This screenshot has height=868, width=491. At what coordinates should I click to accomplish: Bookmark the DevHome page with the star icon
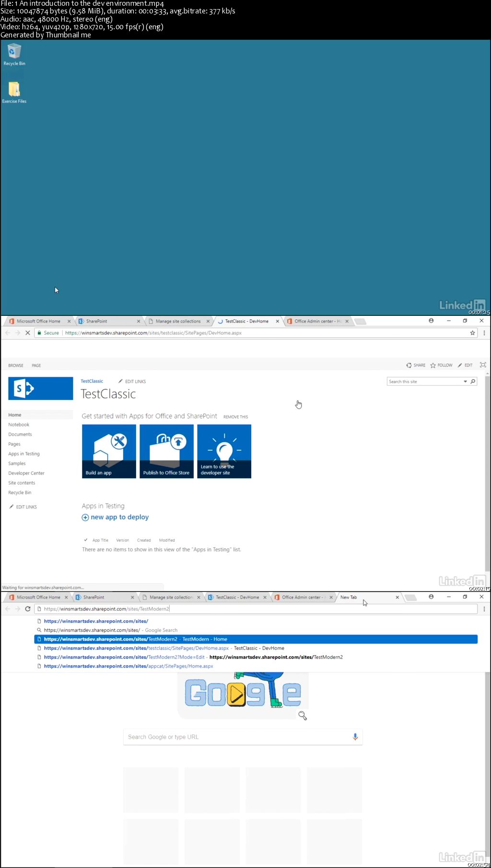click(473, 333)
